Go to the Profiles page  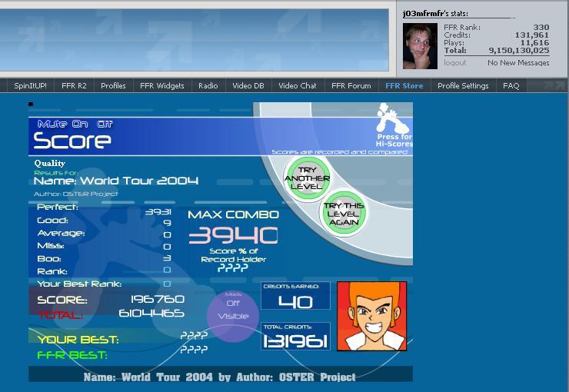[113, 86]
